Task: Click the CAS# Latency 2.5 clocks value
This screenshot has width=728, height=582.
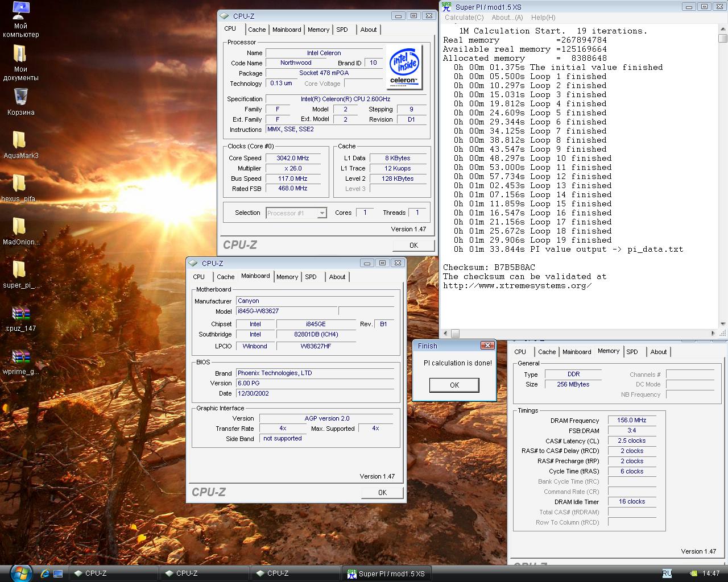Action: [x=631, y=440]
